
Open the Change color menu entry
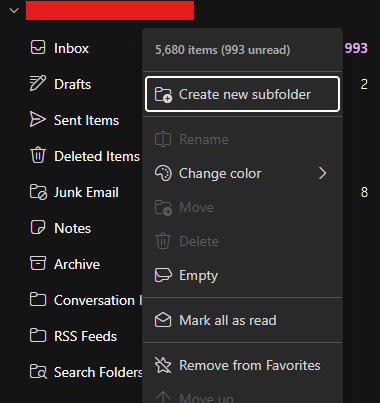[x=243, y=173]
